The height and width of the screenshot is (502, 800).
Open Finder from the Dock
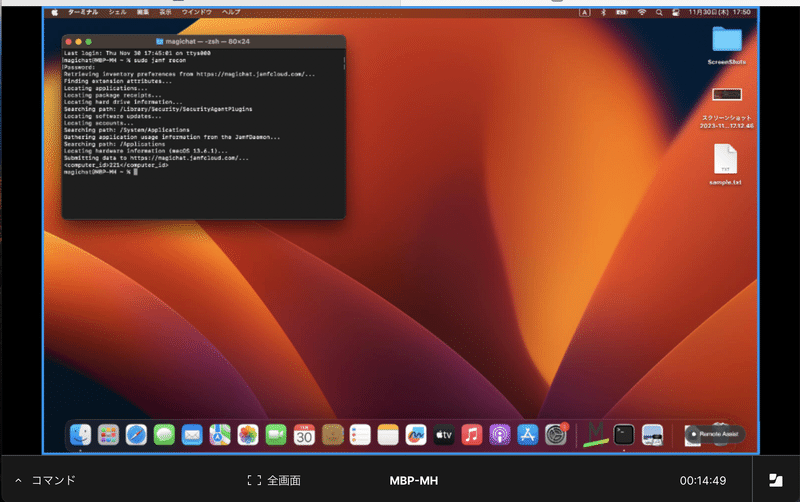pyautogui.click(x=80, y=435)
